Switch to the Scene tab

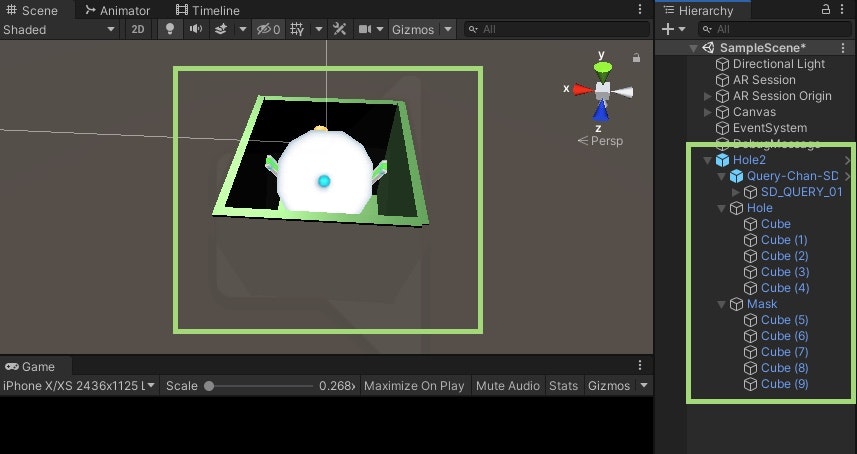coord(32,10)
